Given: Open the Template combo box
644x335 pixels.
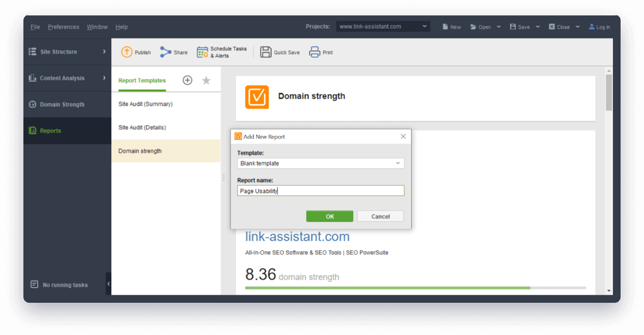Looking at the screenshot, I should pyautogui.click(x=320, y=163).
